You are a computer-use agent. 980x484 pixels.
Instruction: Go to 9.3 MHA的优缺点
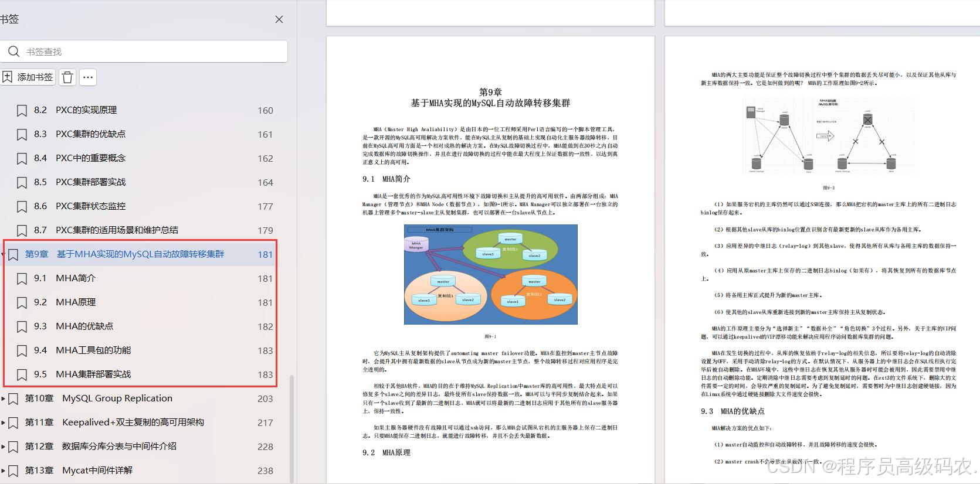pos(73,326)
